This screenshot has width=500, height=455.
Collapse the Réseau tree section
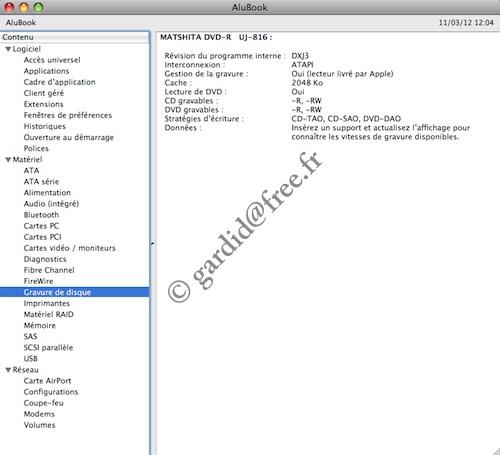(x=8, y=370)
